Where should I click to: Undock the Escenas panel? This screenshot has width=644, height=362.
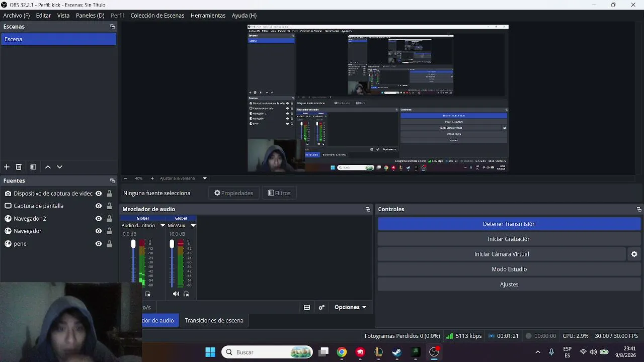[x=112, y=27]
